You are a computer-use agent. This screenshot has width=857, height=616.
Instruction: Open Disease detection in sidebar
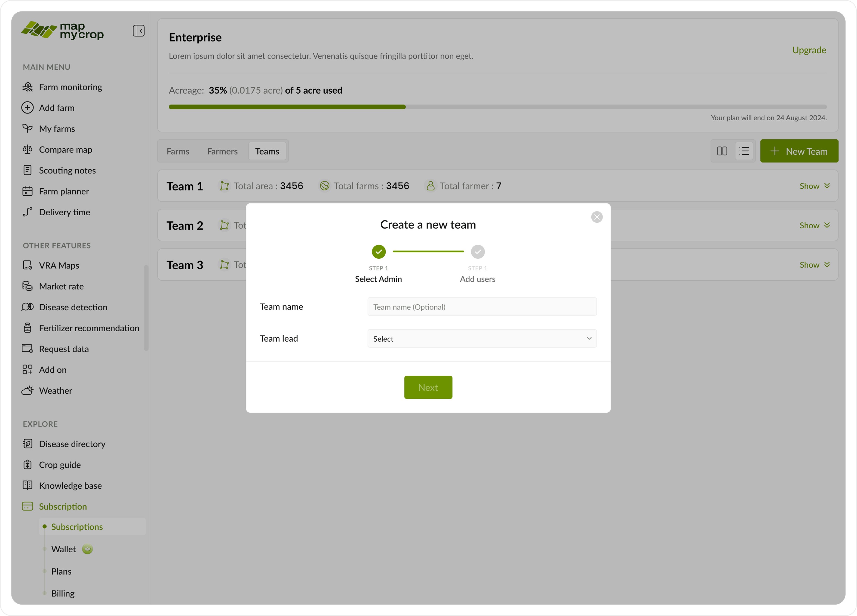73,307
